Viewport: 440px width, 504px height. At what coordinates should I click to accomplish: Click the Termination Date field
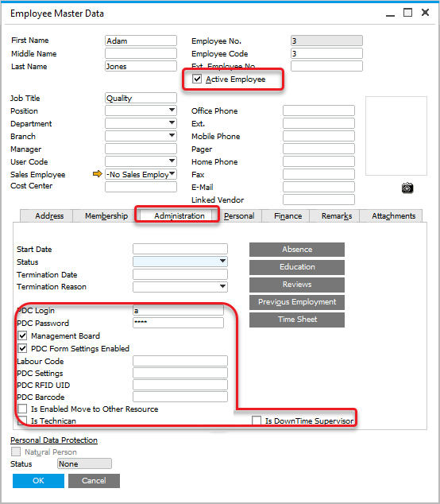click(x=180, y=274)
